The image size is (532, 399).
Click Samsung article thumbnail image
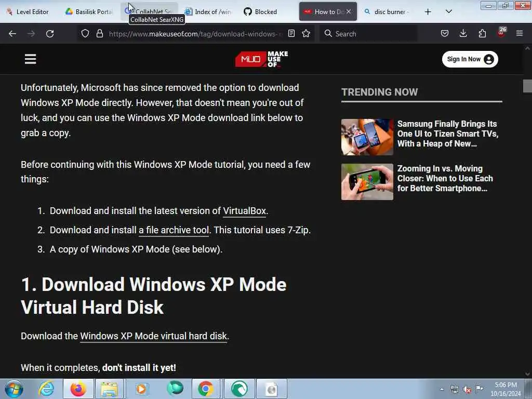(367, 137)
